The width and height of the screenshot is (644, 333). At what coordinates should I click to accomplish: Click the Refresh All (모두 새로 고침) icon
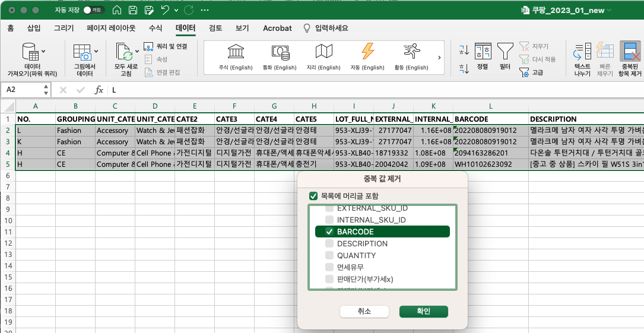pyautogui.click(x=125, y=52)
